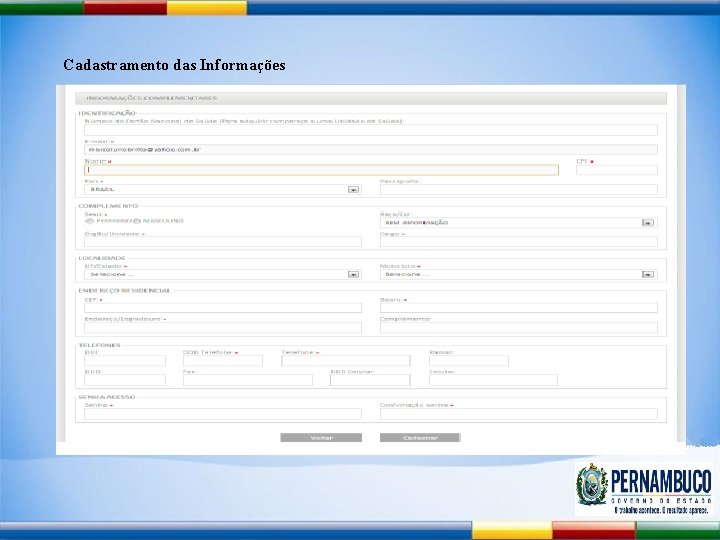Screen dimensions: 720x540
Task: Open the País dropdown showing BRASIL
Action: tap(223, 189)
